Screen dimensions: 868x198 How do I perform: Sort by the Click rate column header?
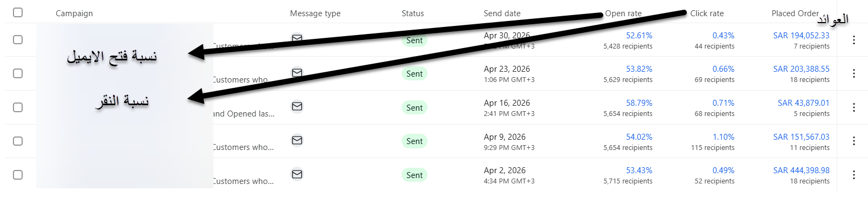(x=707, y=13)
